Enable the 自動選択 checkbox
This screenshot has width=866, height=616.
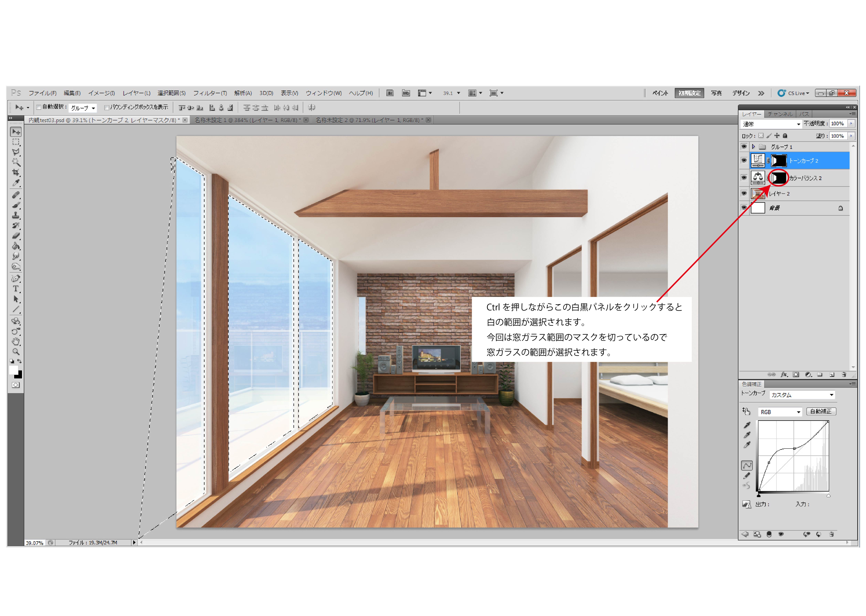coord(38,107)
